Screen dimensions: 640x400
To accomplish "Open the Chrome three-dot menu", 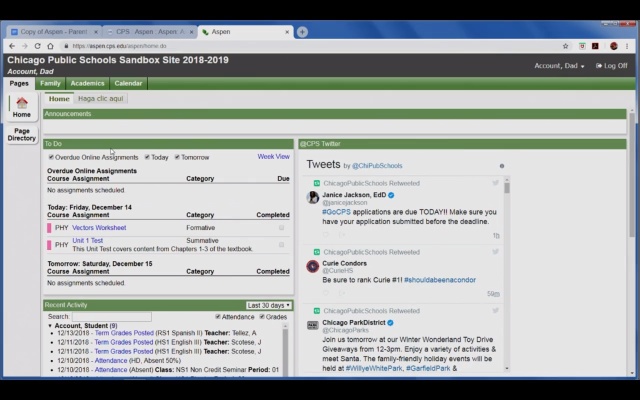I will pos(627,46).
